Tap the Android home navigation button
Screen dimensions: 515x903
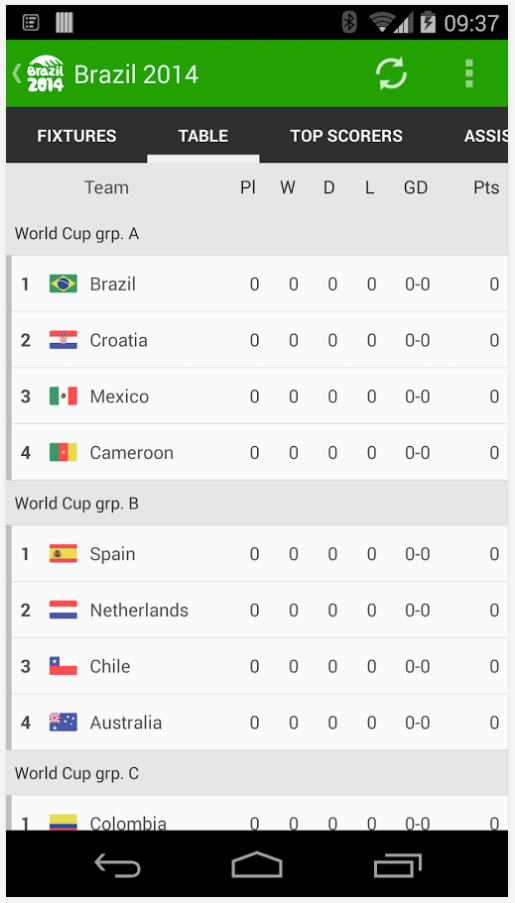coord(257,864)
